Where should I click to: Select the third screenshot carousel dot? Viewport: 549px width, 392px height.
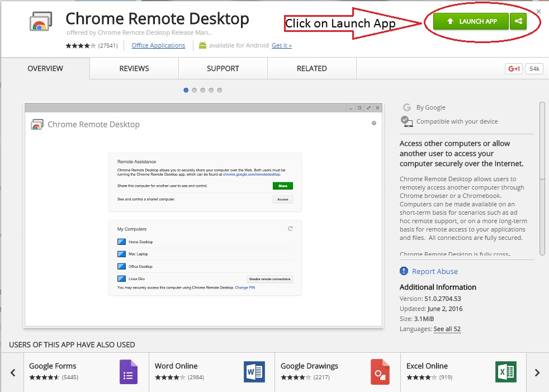point(203,90)
